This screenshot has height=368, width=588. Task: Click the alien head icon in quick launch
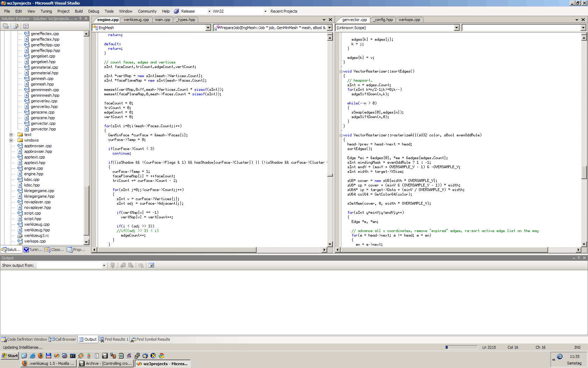105,356
